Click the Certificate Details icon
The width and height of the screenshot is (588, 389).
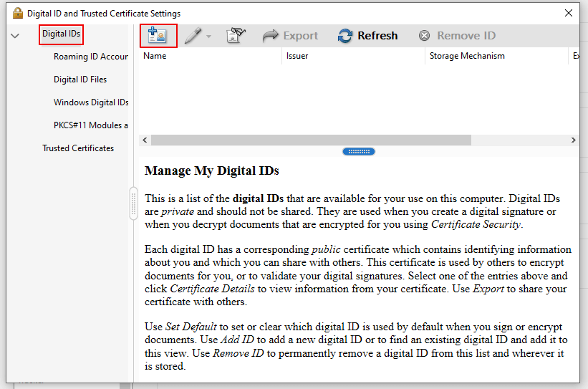236,36
